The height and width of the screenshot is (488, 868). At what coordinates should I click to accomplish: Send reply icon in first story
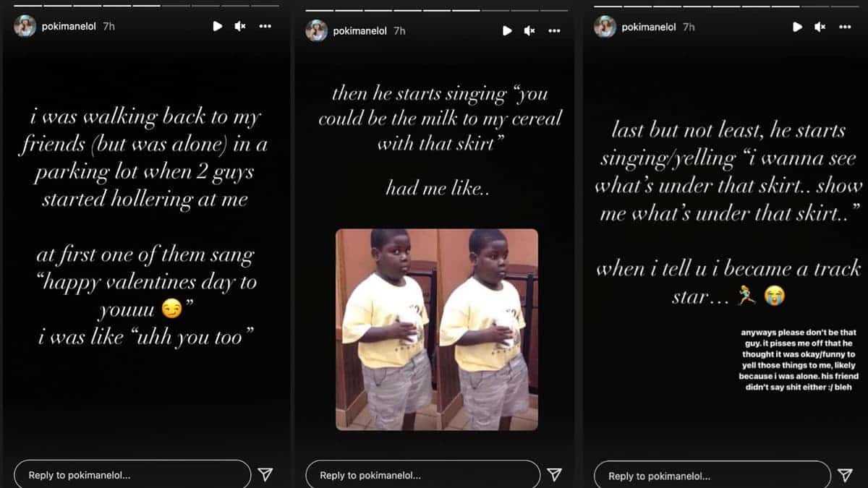point(265,474)
